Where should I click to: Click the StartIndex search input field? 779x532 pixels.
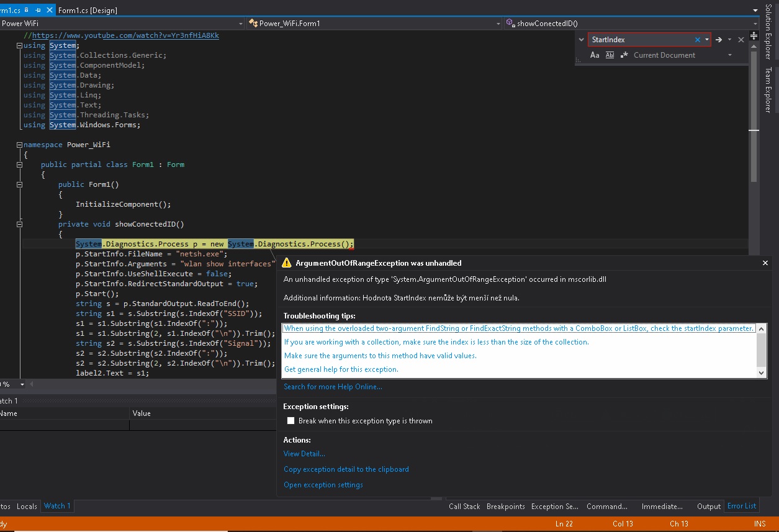click(639, 40)
